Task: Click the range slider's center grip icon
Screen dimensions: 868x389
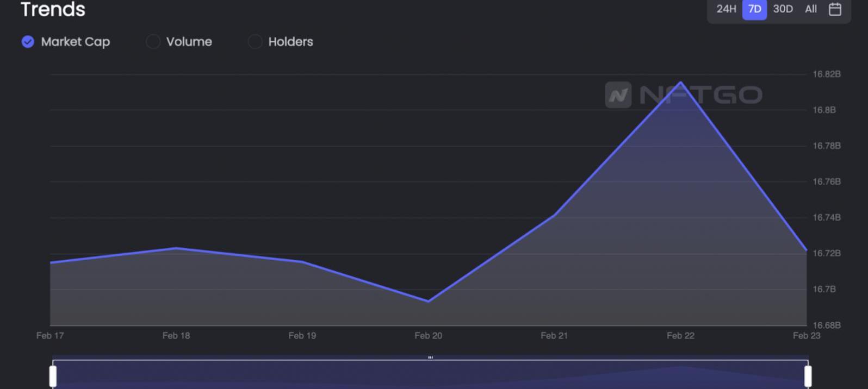Action: coord(430,357)
